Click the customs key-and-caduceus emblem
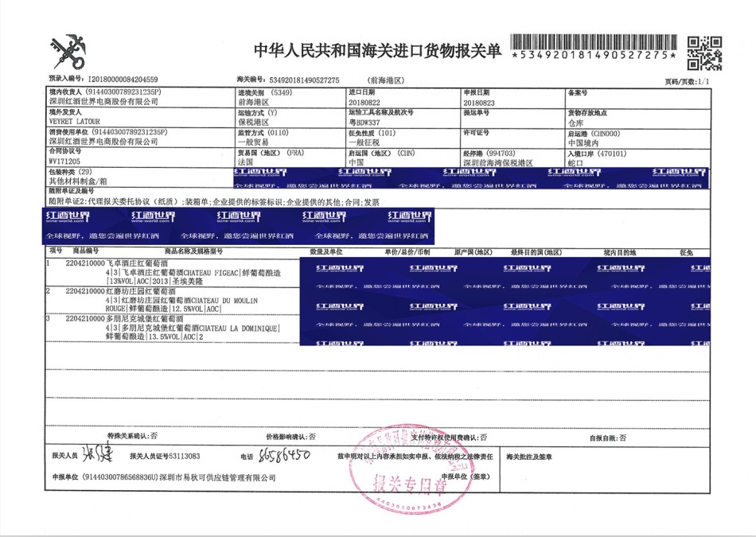Image resolution: width=756 pixels, height=537 pixels. pos(68,52)
